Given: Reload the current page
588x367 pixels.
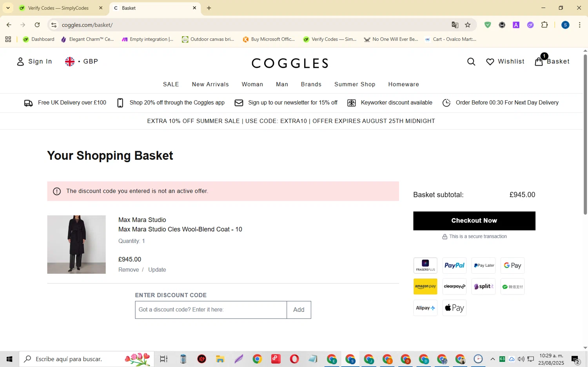Looking at the screenshot, I should coord(37,25).
